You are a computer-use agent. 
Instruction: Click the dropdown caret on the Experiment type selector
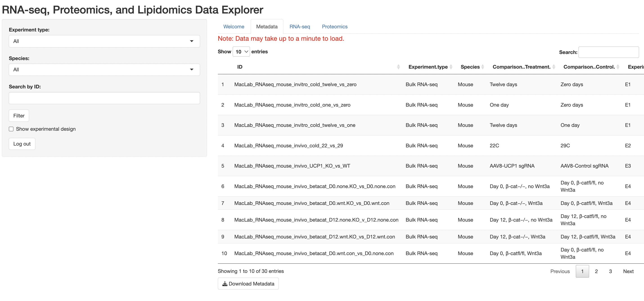(191, 41)
